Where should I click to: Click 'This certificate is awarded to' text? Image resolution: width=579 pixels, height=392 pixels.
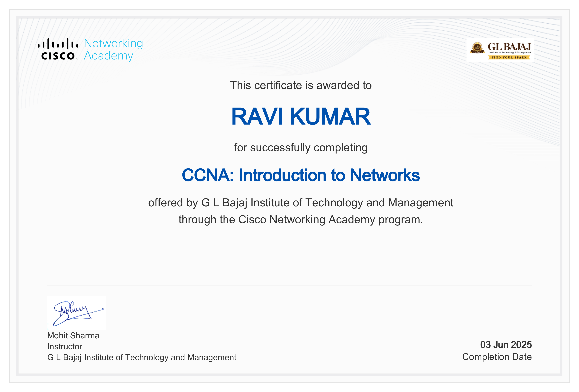click(300, 85)
